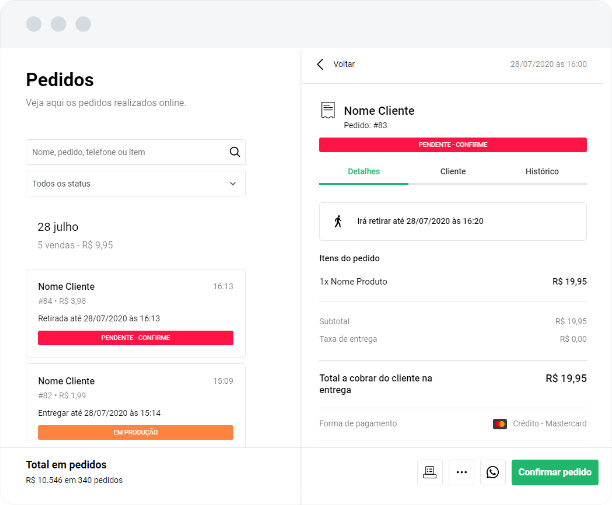The height and width of the screenshot is (505, 612).
Task: Click the walking person pickup icon
Action: click(338, 221)
